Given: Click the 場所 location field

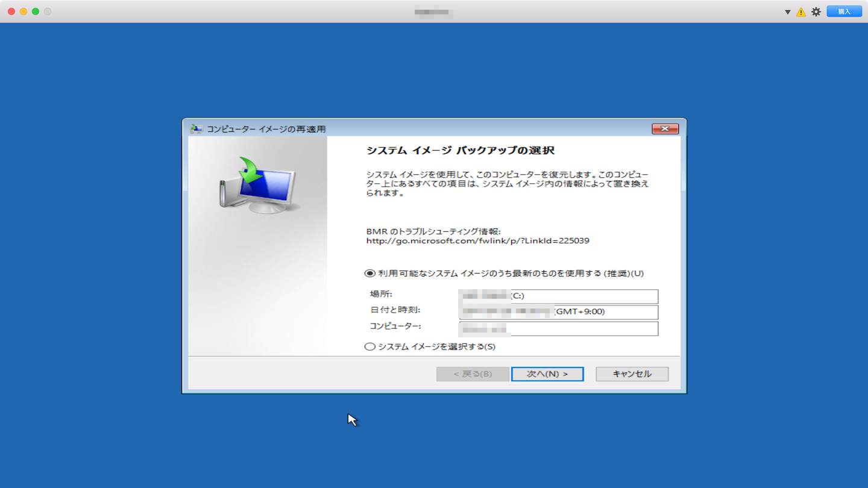Looking at the screenshot, I should pyautogui.click(x=558, y=296).
